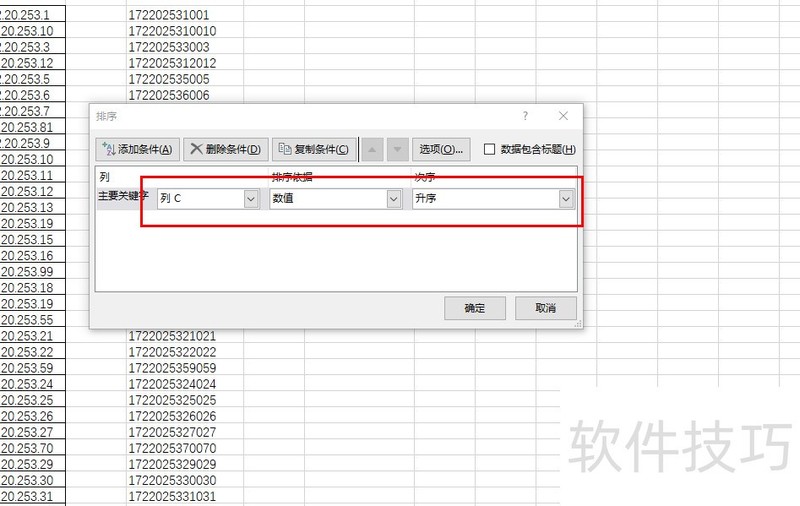
Task: Select cell containing 1722025330030
Action: [x=185, y=480]
